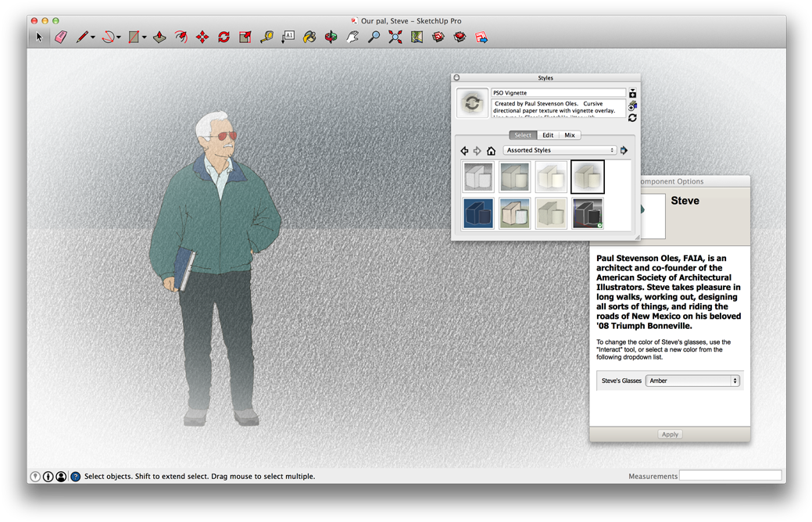The width and height of the screenshot is (812, 522).
Task: Open the 3D Warehouse get models icon
Action: (438, 38)
